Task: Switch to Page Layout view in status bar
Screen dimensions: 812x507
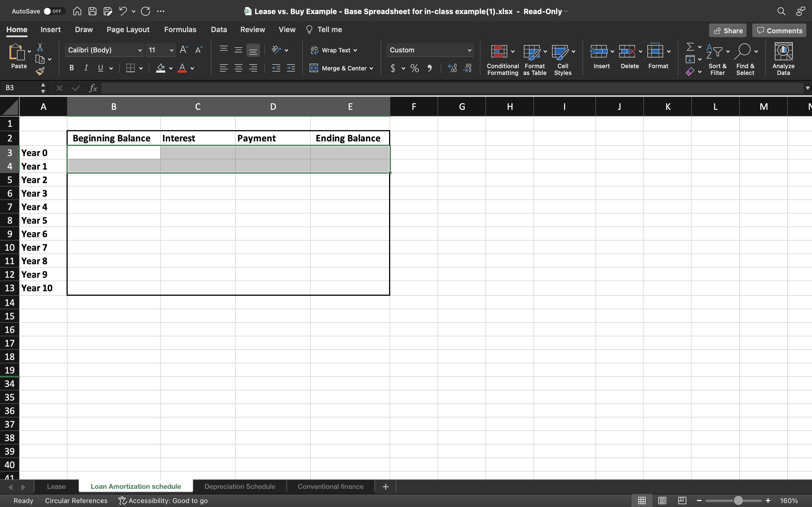Action: coord(662,501)
